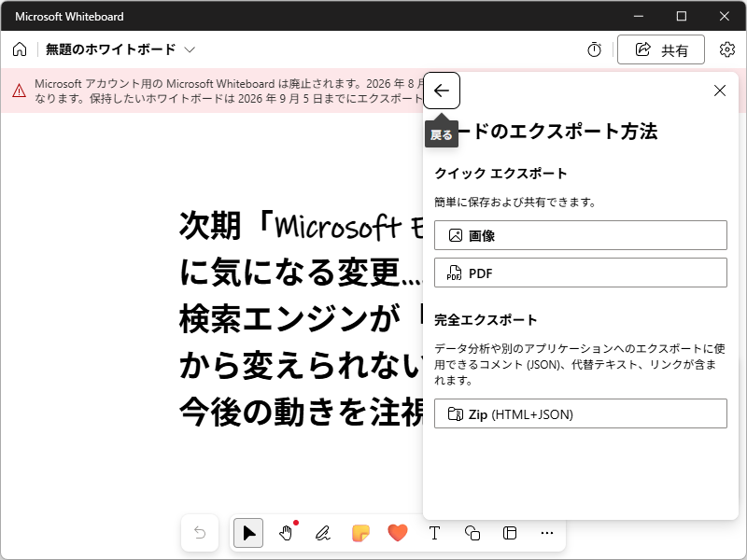Viewport: 747px width, 560px height.
Task: Click the に気になる変更 text line
Action: [299, 272]
